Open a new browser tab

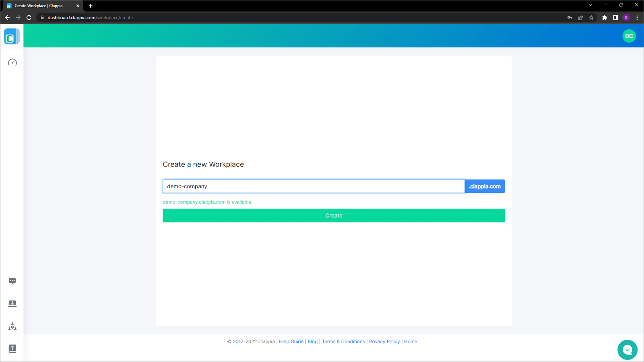[x=91, y=6]
